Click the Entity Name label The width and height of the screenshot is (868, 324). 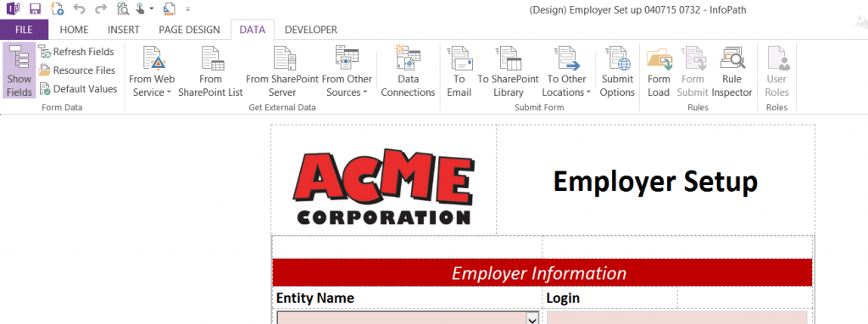point(315,298)
